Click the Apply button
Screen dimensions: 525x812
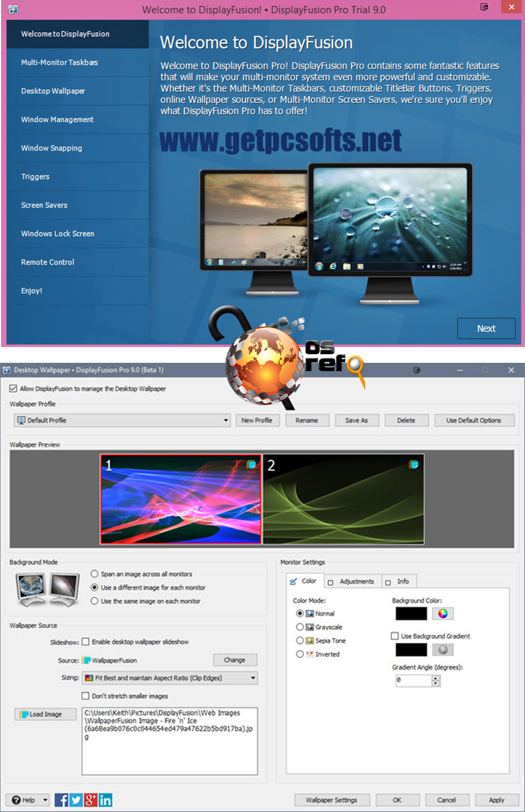496,800
